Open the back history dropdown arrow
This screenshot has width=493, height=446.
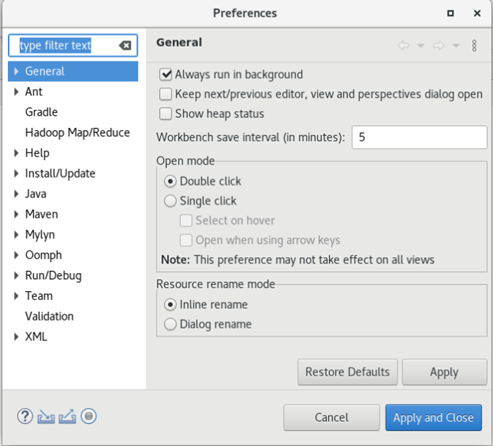[x=421, y=45]
